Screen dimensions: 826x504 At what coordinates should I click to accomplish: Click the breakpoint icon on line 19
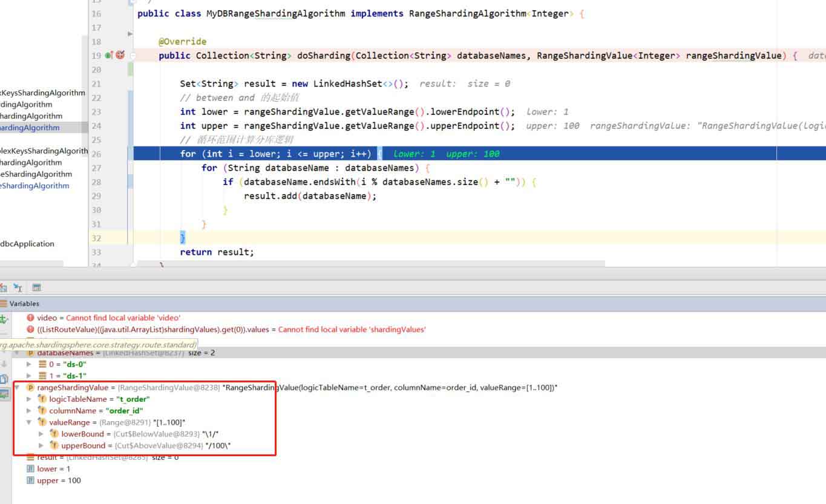pos(120,55)
